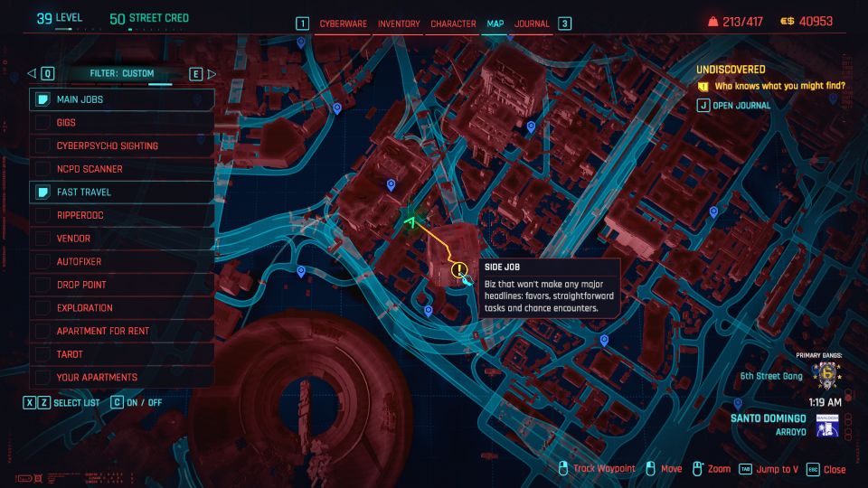Click the Santo Domingo district badge icon
Screen dimensions: 868x488
point(827,425)
